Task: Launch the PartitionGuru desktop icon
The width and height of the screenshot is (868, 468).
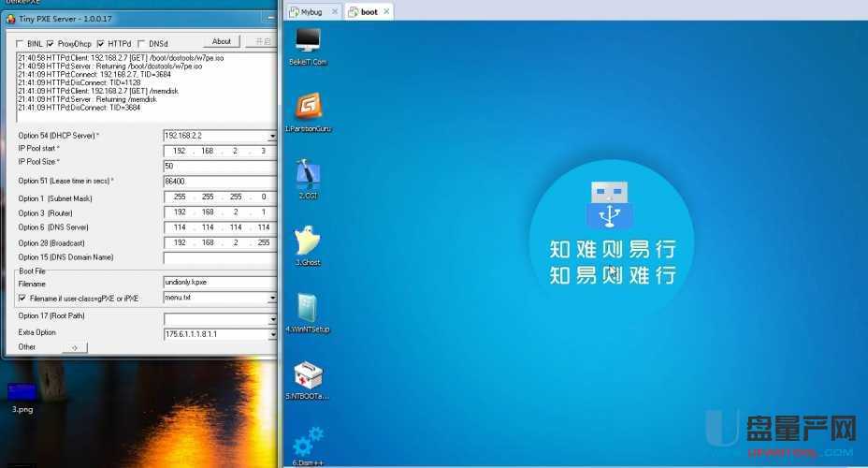Action: (x=308, y=107)
